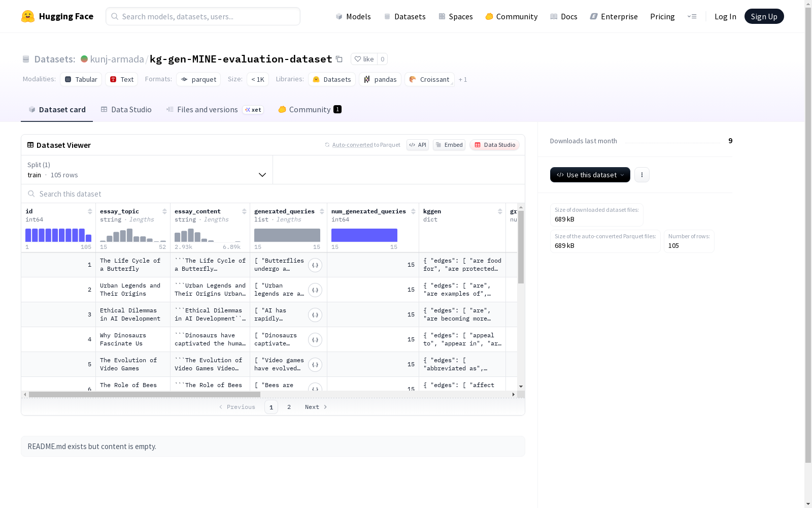Expand the train split selector
The width and height of the screenshot is (812, 508).
pyautogui.click(x=147, y=170)
